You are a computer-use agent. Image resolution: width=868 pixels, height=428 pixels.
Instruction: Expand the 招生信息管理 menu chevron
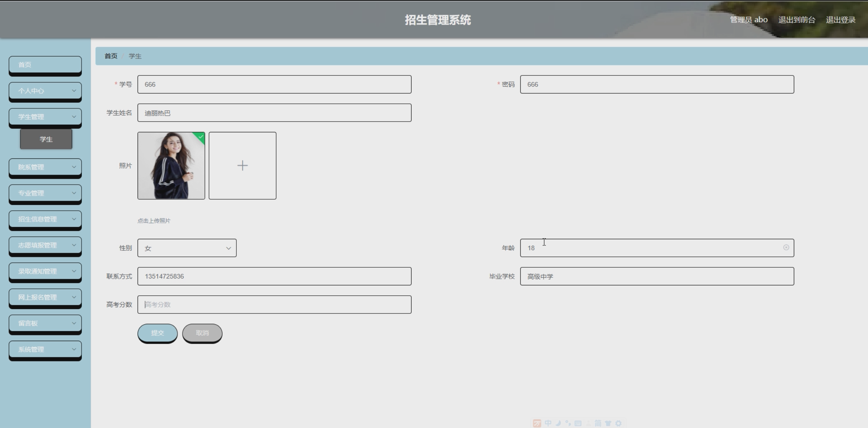[x=74, y=219]
